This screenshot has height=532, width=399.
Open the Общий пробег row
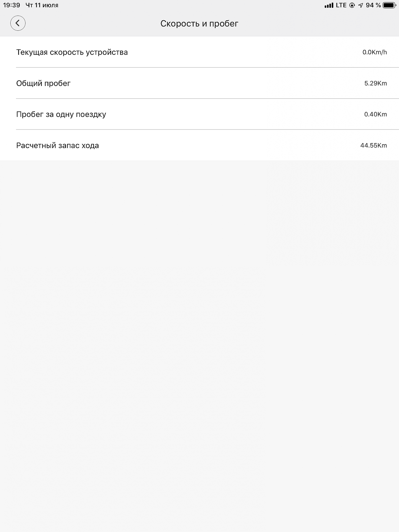click(199, 83)
